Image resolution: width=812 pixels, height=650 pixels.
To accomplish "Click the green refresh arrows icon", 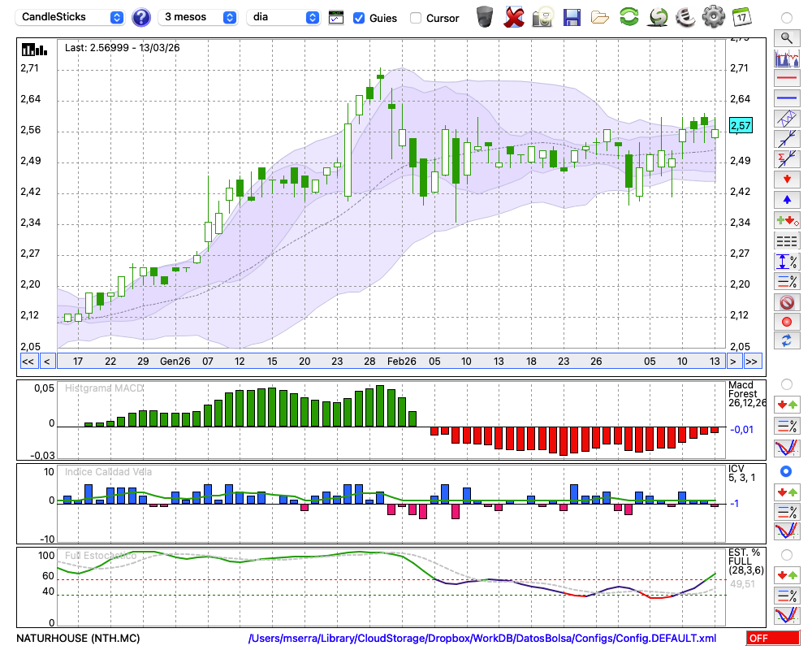I will 628,16.
